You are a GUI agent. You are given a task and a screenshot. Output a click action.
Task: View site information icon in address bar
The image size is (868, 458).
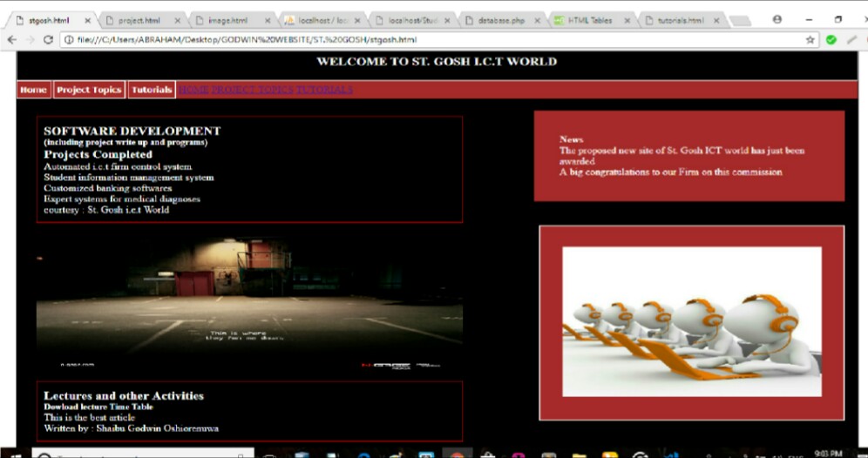[x=69, y=40]
